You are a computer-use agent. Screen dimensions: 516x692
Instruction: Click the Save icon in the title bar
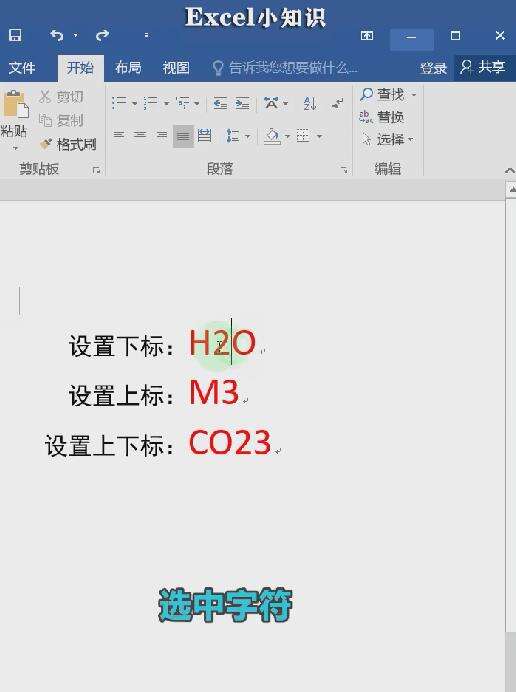point(15,35)
